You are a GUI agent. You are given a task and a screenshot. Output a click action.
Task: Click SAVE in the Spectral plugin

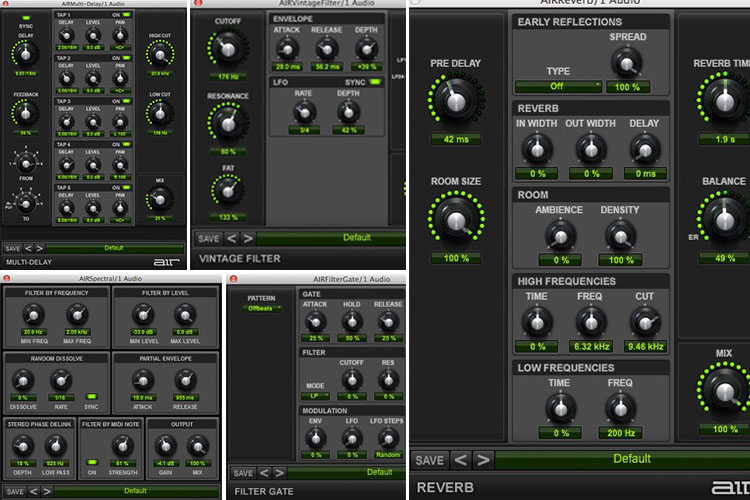pyautogui.click(x=15, y=491)
